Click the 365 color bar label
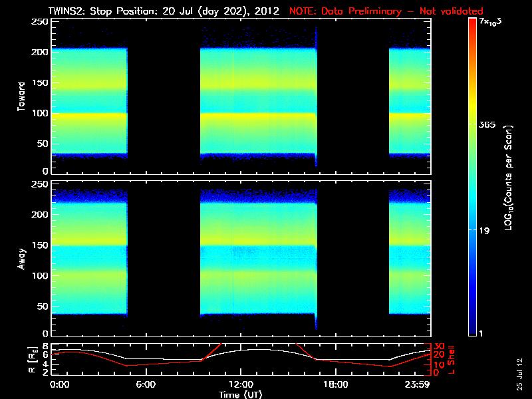 (x=487, y=124)
